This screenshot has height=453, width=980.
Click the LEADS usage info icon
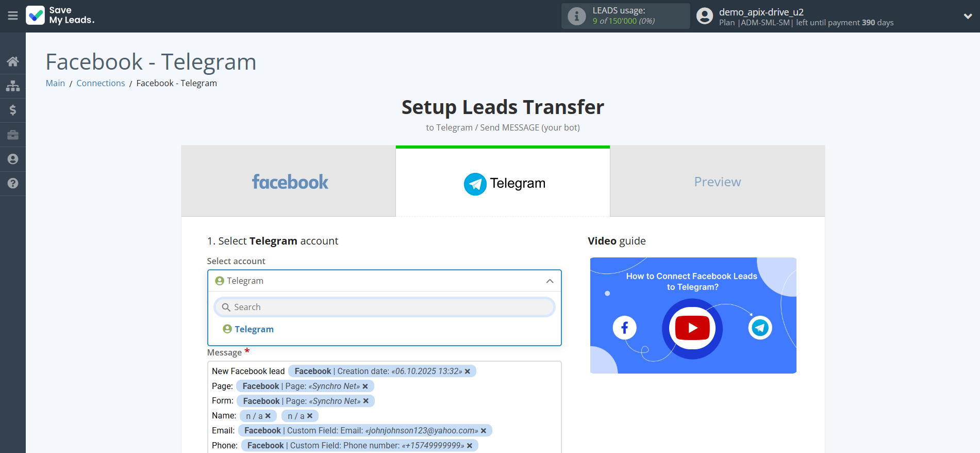576,16
